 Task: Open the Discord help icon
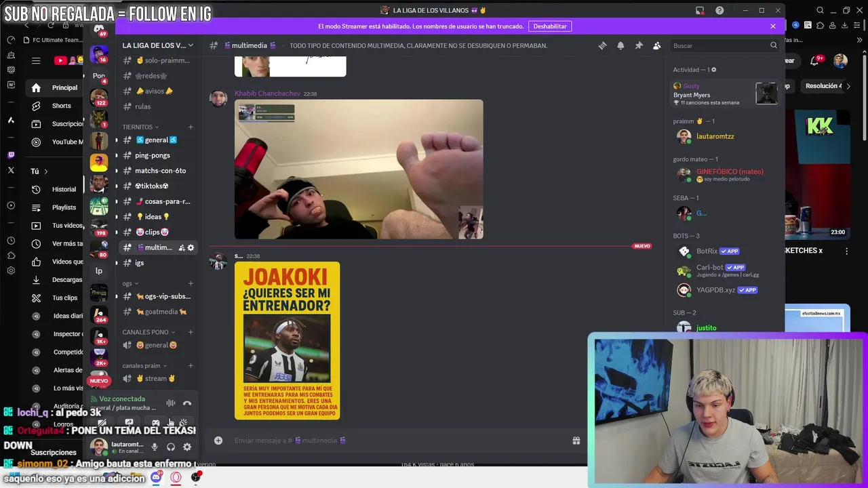(719, 10)
